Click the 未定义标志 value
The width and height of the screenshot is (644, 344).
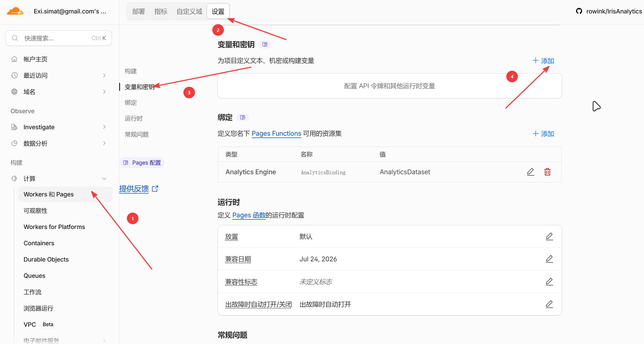point(316,282)
